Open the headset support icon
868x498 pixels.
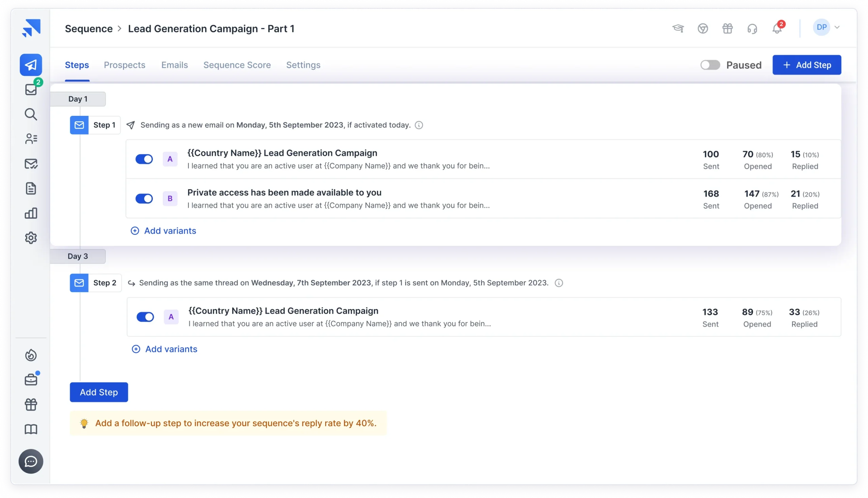tap(752, 29)
